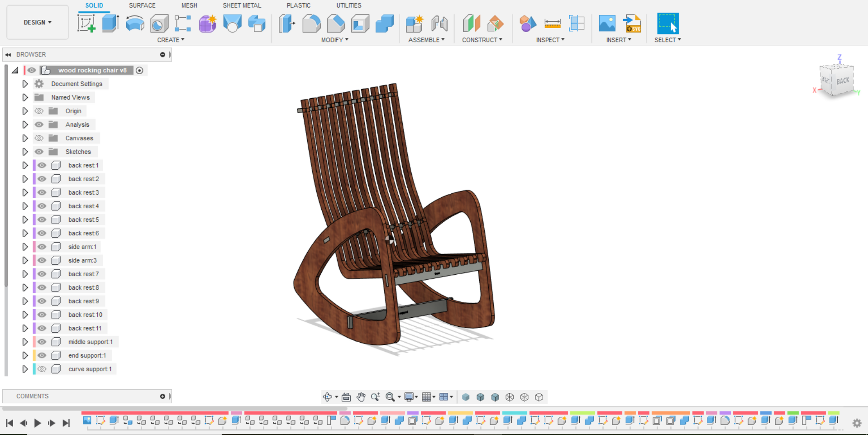The height and width of the screenshot is (435, 868).
Task: Activate the Pan tool in navigation bar
Action: tap(361, 397)
